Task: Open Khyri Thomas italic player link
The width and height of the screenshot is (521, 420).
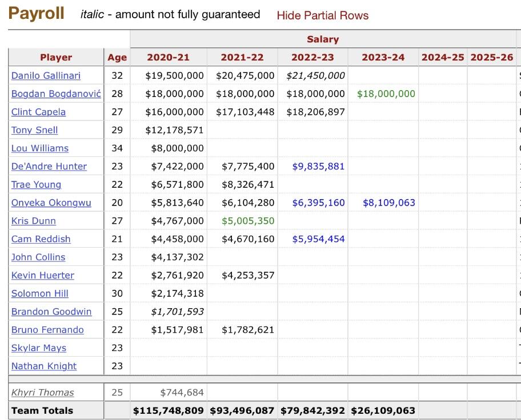Action: point(42,392)
